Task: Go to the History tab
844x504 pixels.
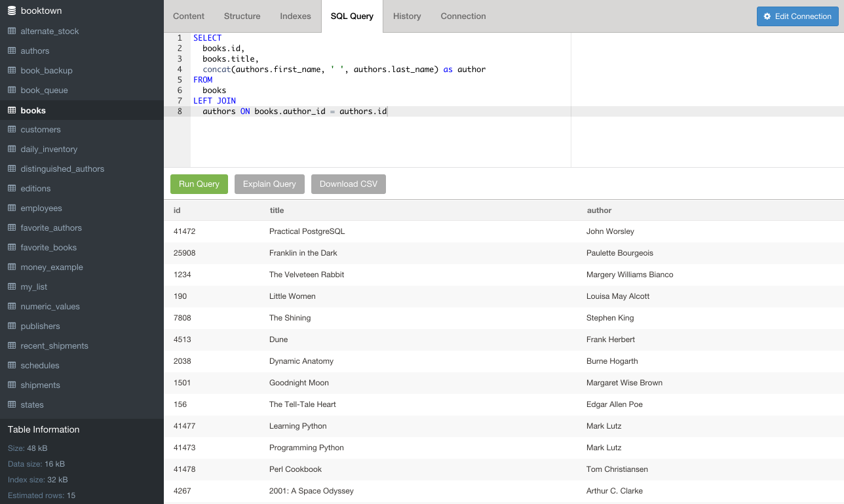Action: (407, 16)
